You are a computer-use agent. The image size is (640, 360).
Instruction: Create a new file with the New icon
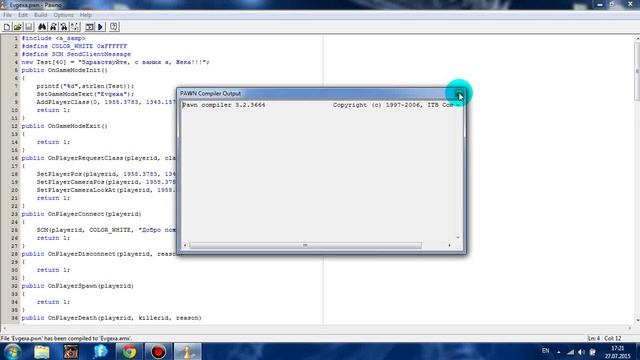click(7, 27)
